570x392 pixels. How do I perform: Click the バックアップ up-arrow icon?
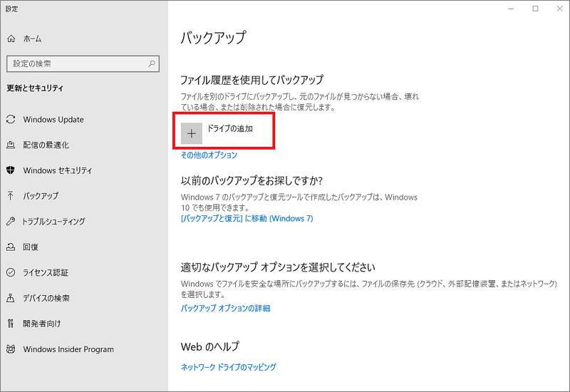(11, 195)
